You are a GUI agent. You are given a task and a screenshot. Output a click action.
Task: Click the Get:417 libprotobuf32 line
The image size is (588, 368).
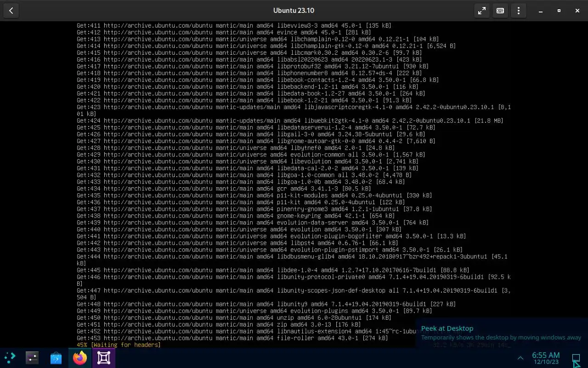(x=253, y=66)
